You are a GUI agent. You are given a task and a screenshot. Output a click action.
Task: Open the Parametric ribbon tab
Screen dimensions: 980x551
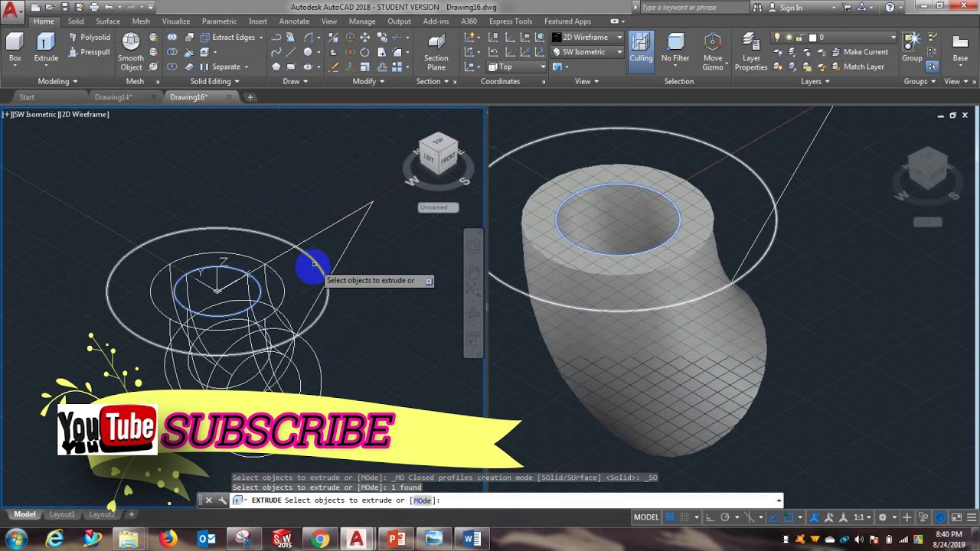tap(219, 21)
